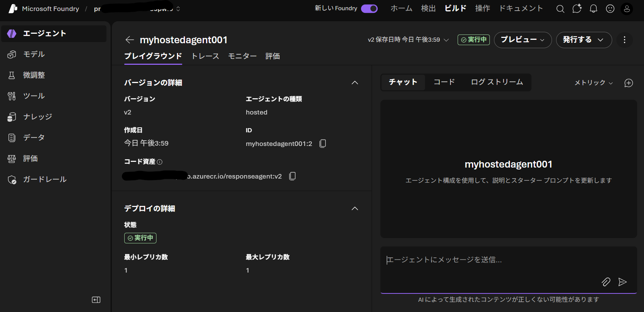644x312 pixels.
Task: Go to 操作 in top navigation
Action: tap(483, 8)
